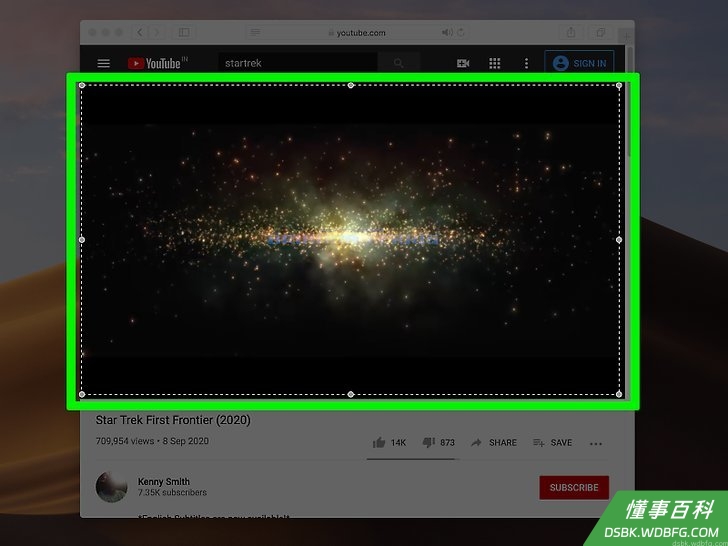Click the SIGN IN button
Image resolution: width=728 pixels, height=546 pixels.
[579, 63]
